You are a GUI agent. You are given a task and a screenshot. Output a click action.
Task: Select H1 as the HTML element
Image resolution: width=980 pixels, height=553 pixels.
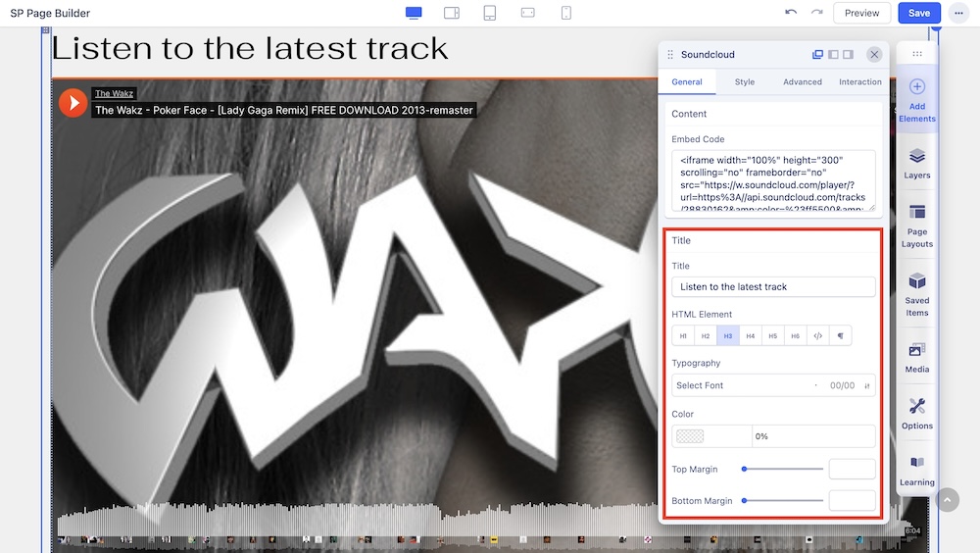coord(683,336)
